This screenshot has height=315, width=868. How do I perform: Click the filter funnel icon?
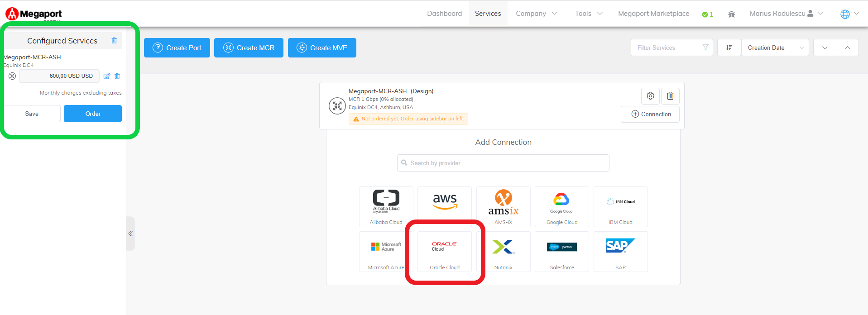705,47
